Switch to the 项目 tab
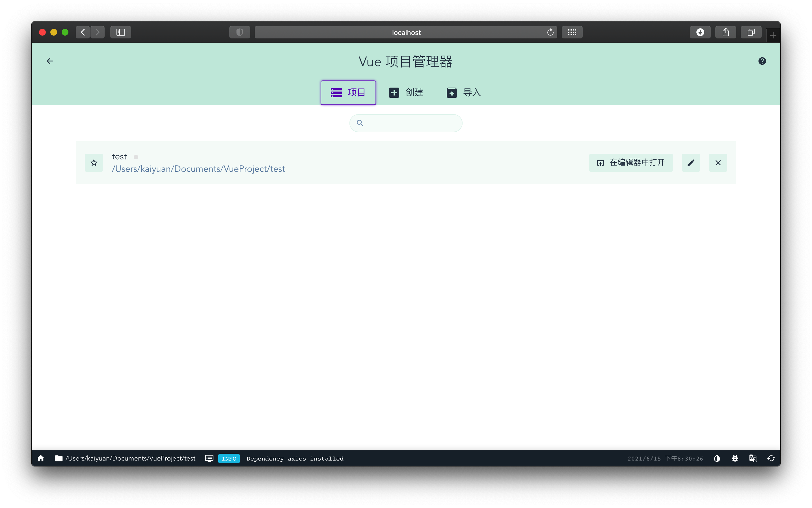 point(348,92)
